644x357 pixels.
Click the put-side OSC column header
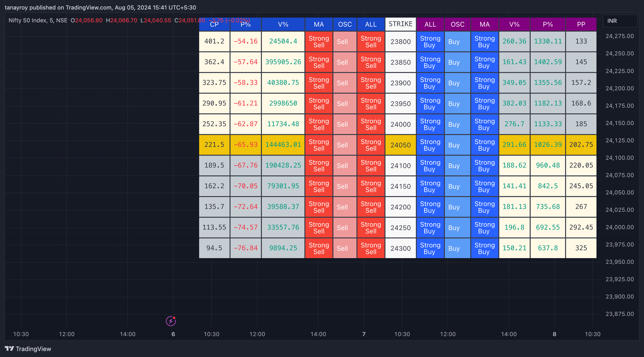pyautogui.click(x=457, y=24)
